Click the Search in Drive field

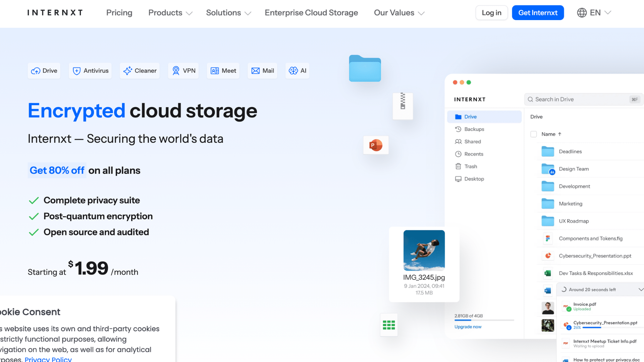(x=584, y=99)
